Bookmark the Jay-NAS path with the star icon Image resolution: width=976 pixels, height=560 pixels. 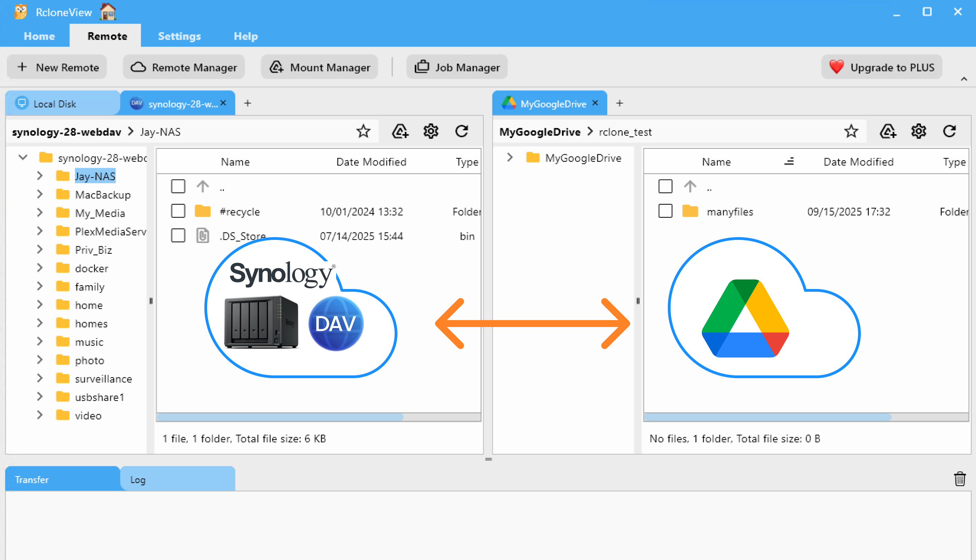[x=363, y=131]
